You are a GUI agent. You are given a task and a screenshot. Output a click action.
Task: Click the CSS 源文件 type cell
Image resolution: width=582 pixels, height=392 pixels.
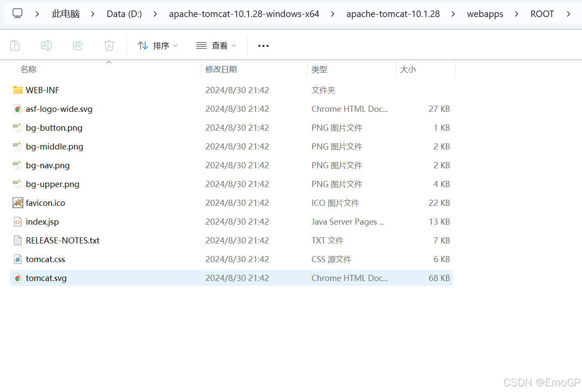pyautogui.click(x=331, y=259)
